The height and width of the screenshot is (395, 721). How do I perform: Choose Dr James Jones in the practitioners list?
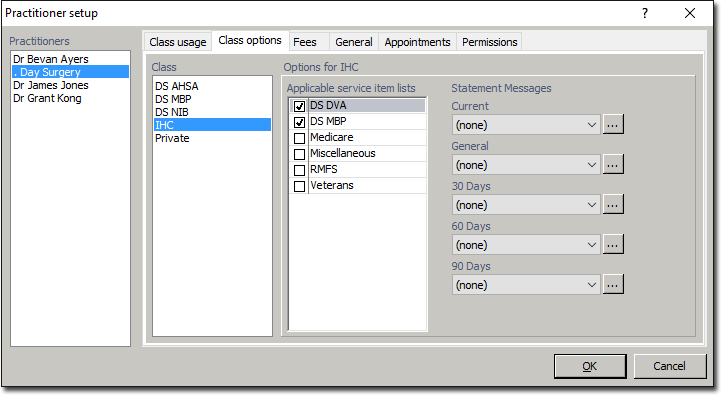pyautogui.click(x=70, y=85)
